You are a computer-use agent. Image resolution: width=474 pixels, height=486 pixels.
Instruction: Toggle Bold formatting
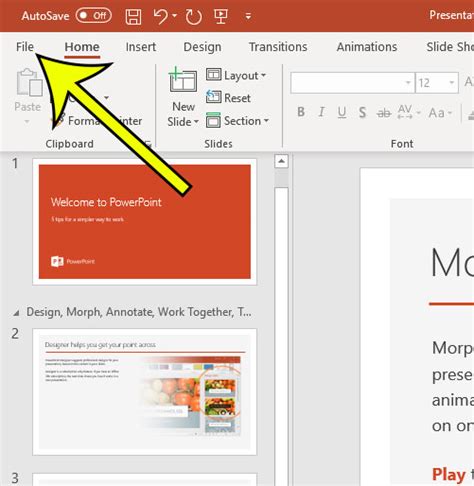coord(301,112)
